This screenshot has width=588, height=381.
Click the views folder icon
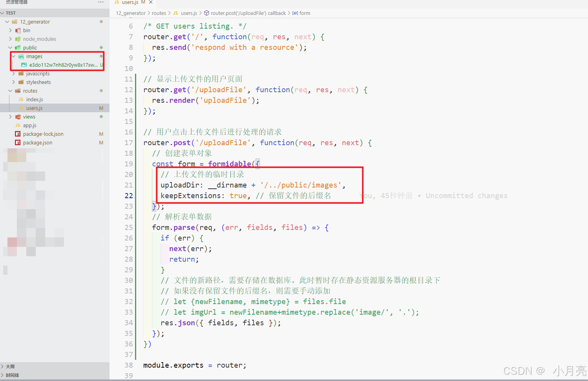[18, 117]
